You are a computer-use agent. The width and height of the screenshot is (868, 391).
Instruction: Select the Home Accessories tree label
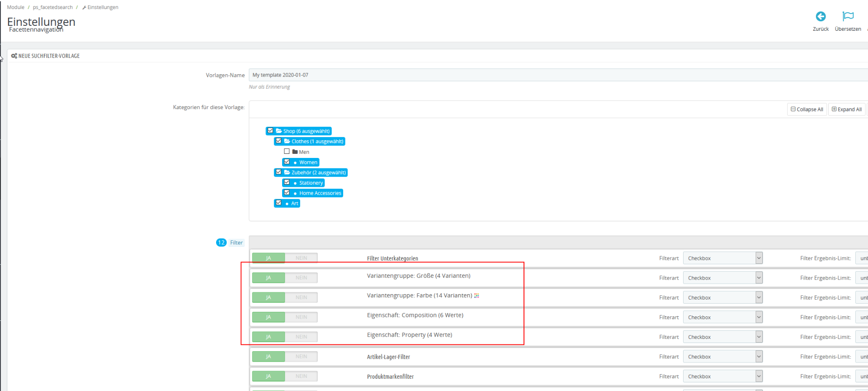pyautogui.click(x=320, y=193)
